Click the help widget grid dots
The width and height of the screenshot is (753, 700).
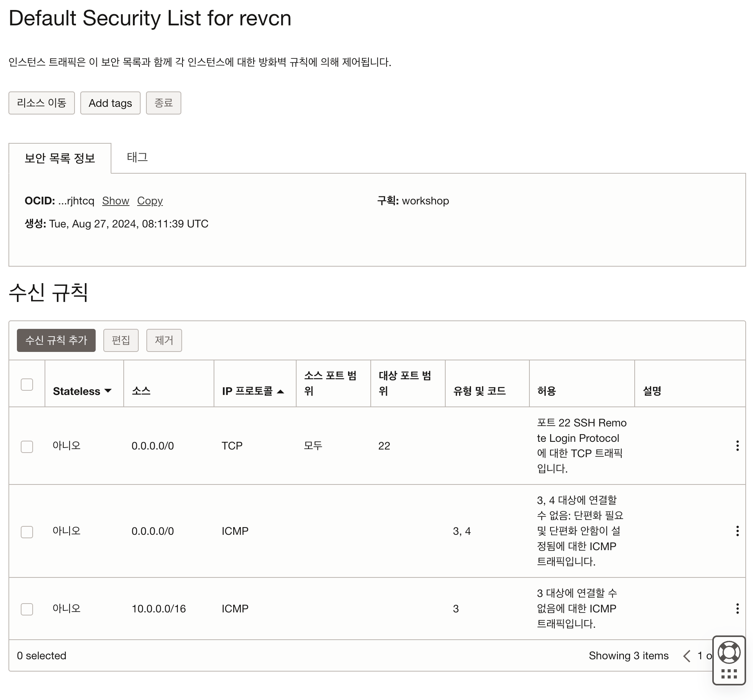tap(729, 674)
